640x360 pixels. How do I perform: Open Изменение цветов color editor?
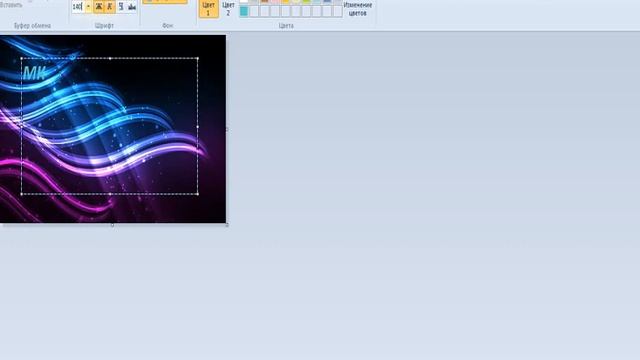click(x=358, y=9)
